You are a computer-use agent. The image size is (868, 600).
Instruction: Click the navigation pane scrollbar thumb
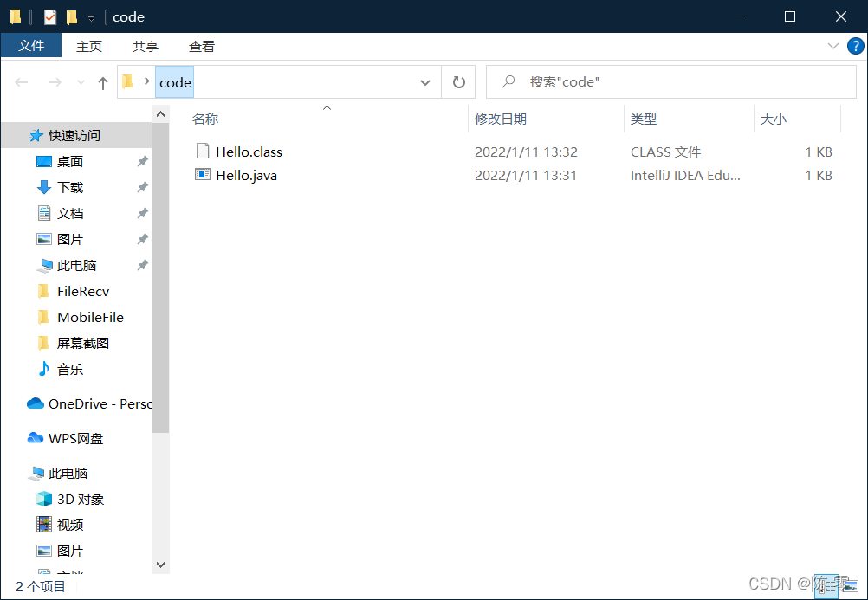[160, 278]
